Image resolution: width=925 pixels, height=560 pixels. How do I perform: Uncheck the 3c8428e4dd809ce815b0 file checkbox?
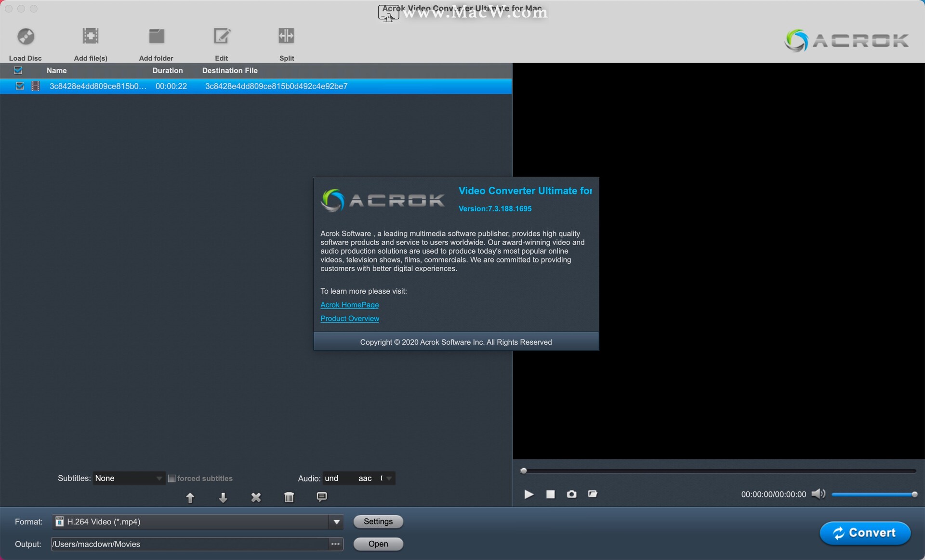click(x=20, y=86)
